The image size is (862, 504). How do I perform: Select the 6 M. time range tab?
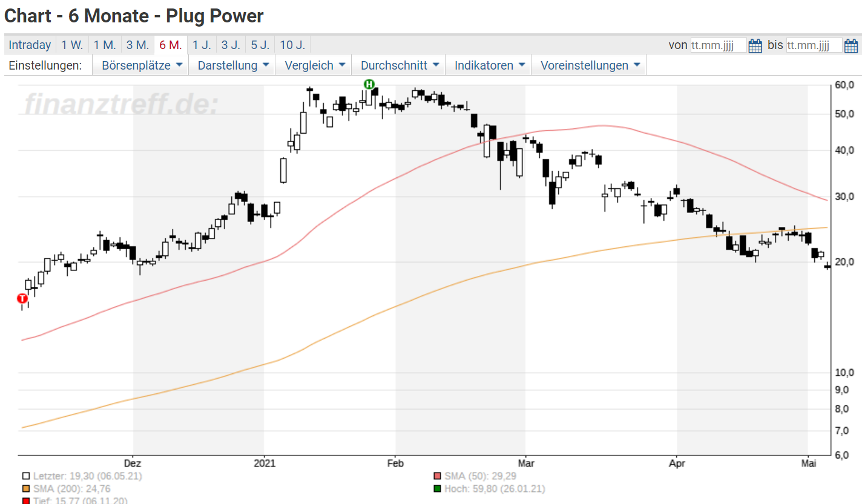pos(171,45)
